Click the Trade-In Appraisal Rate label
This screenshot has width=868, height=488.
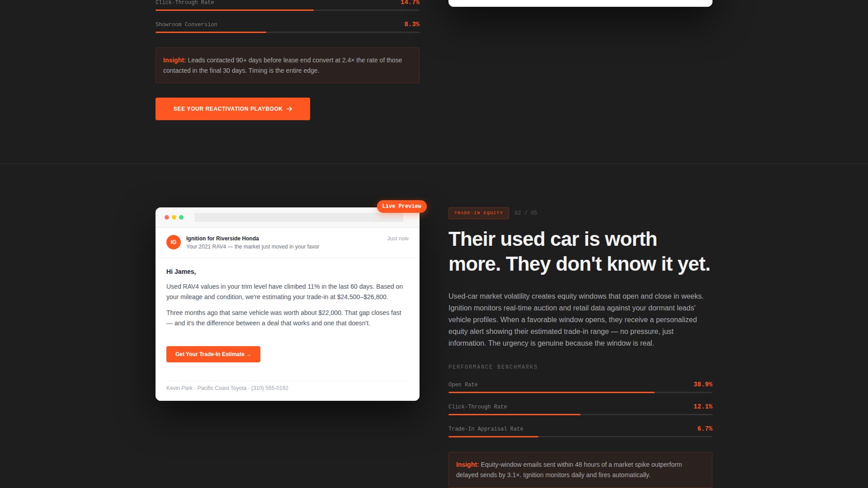(x=486, y=429)
